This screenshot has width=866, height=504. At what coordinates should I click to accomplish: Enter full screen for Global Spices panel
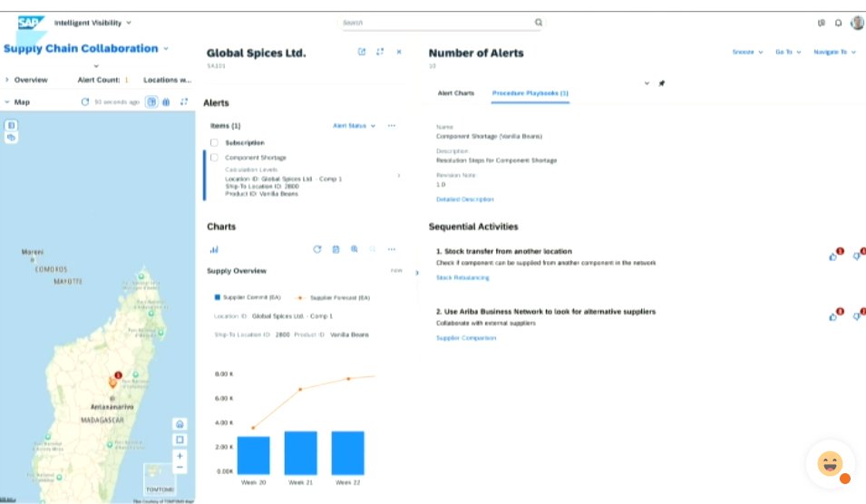click(380, 52)
